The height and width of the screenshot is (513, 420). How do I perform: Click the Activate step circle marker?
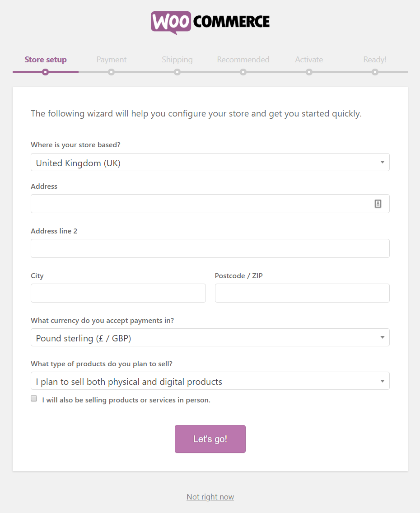click(309, 72)
